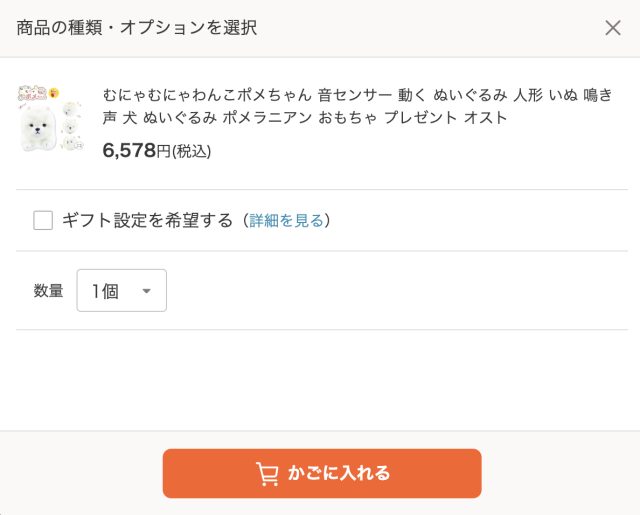Click the ギフト設定を希望する label text

point(147,220)
